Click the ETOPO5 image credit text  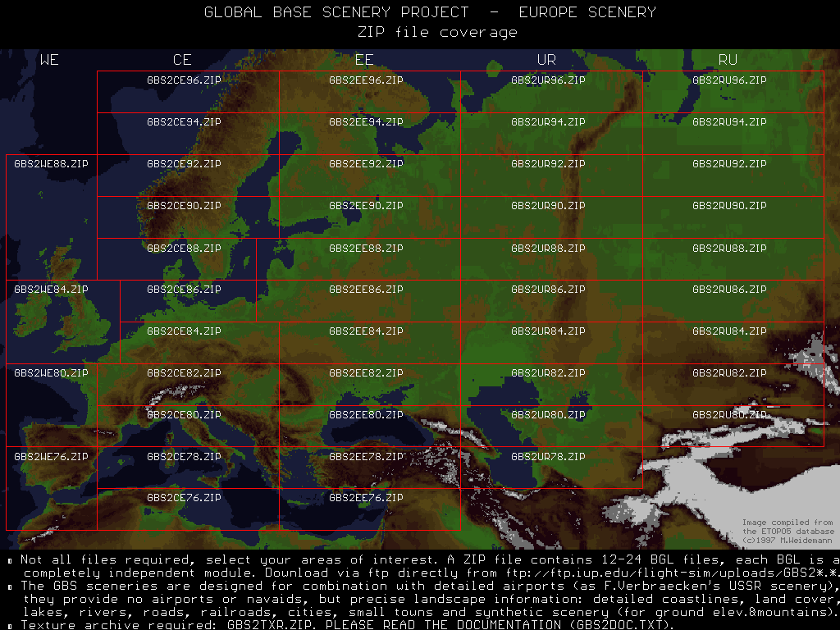pos(787,531)
